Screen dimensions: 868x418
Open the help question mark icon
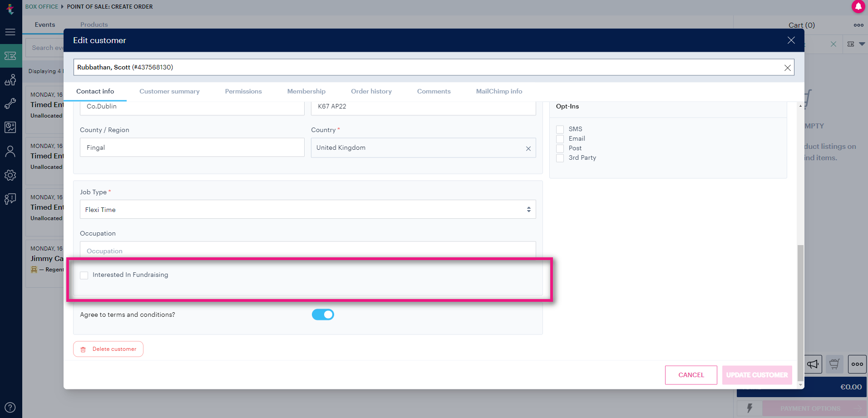point(10,408)
